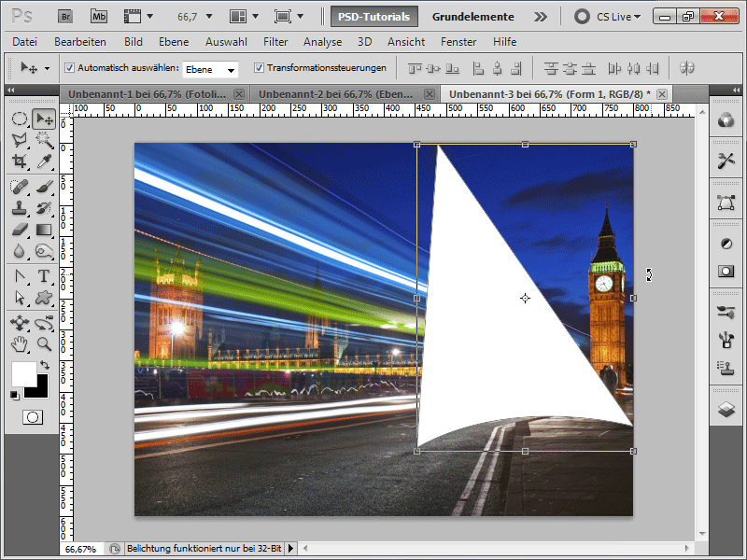747x560 pixels.
Task: Select the History Brush tool
Action: pyautogui.click(x=44, y=208)
